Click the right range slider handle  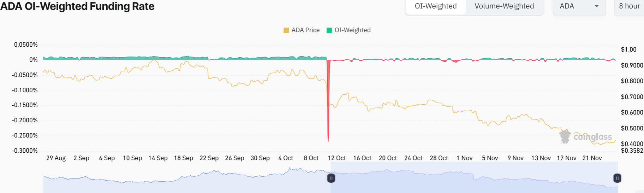[x=617, y=178]
